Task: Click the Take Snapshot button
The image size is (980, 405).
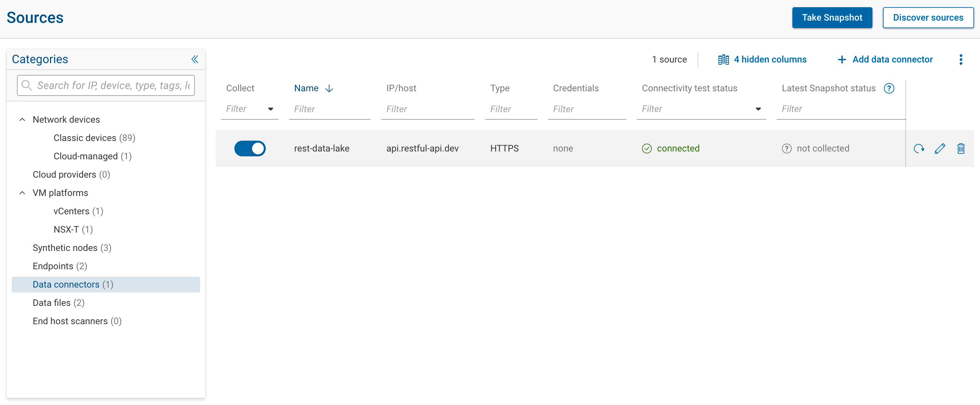Action: click(832, 18)
